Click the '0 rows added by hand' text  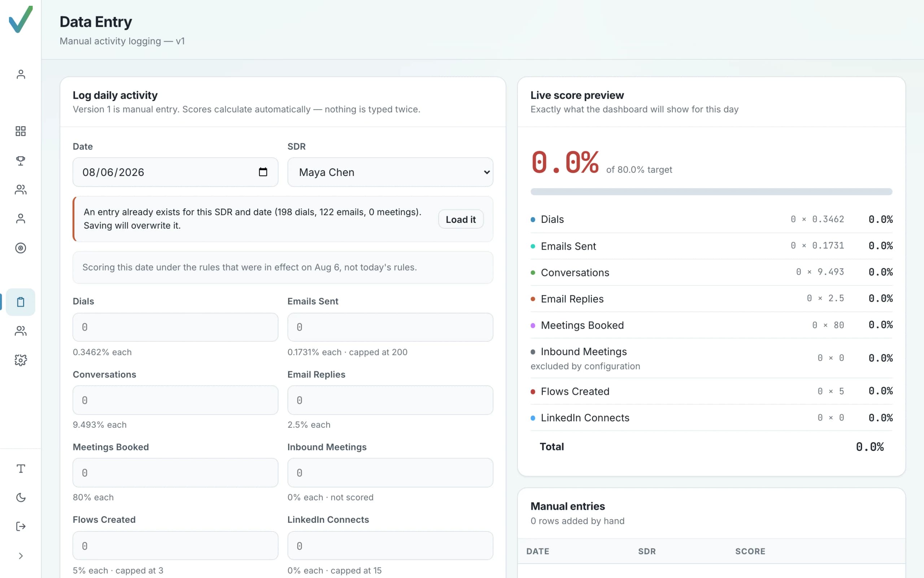[x=577, y=521]
